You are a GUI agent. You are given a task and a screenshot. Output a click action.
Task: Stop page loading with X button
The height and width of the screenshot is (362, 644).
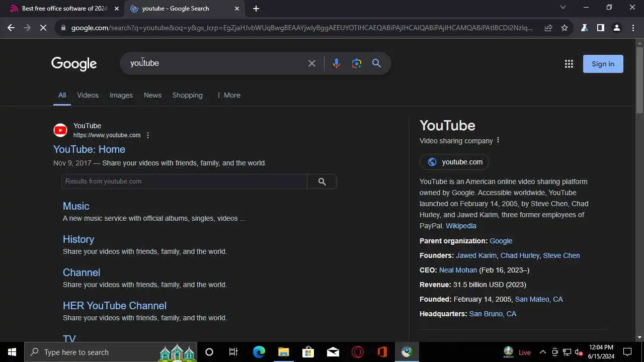pos(43,28)
